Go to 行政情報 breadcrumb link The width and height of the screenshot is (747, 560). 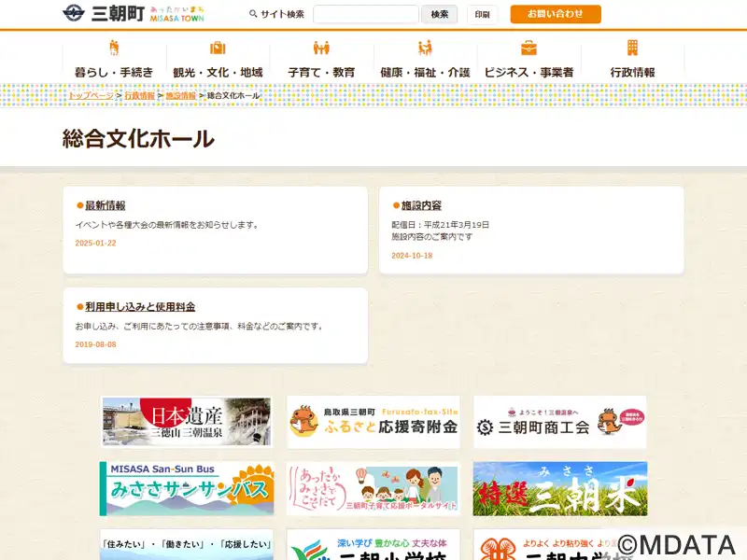(x=139, y=96)
